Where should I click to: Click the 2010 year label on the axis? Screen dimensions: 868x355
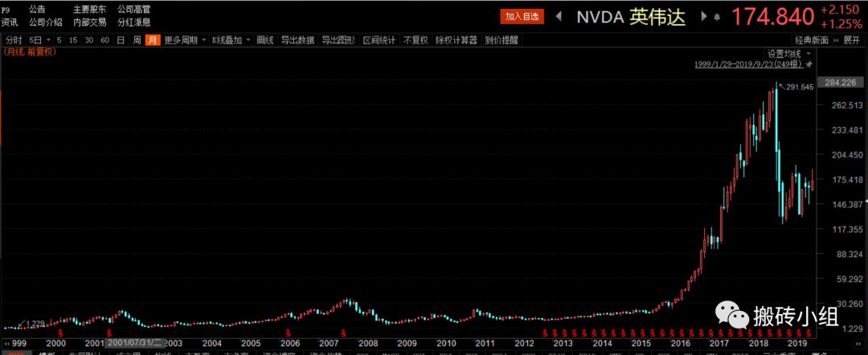pyautogui.click(x=446, y=343)
